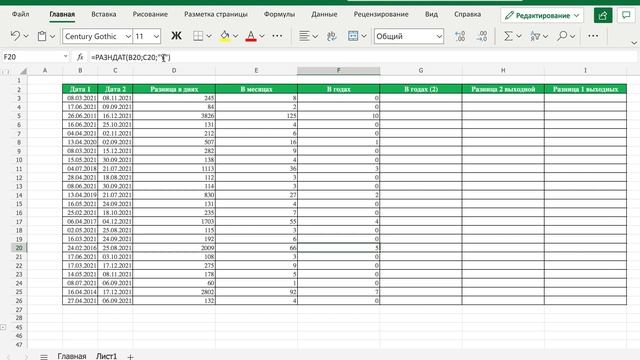Open the Рецензирование tab
This screenshot has height=360, width=640.
click(x=381, y=14)
